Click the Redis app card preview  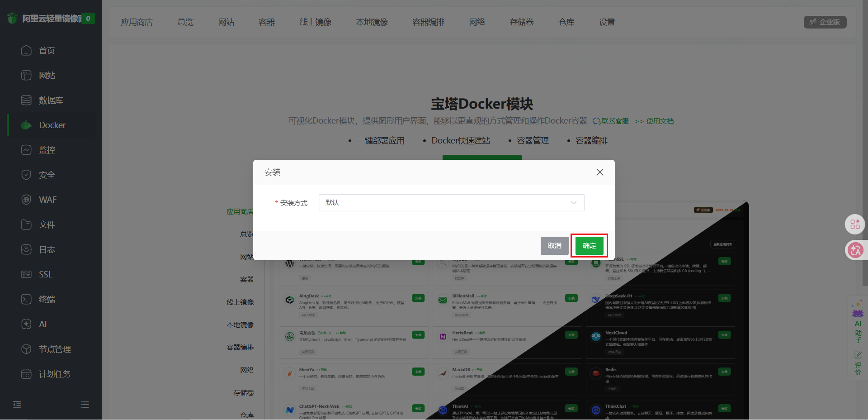(x=660, y=379)
